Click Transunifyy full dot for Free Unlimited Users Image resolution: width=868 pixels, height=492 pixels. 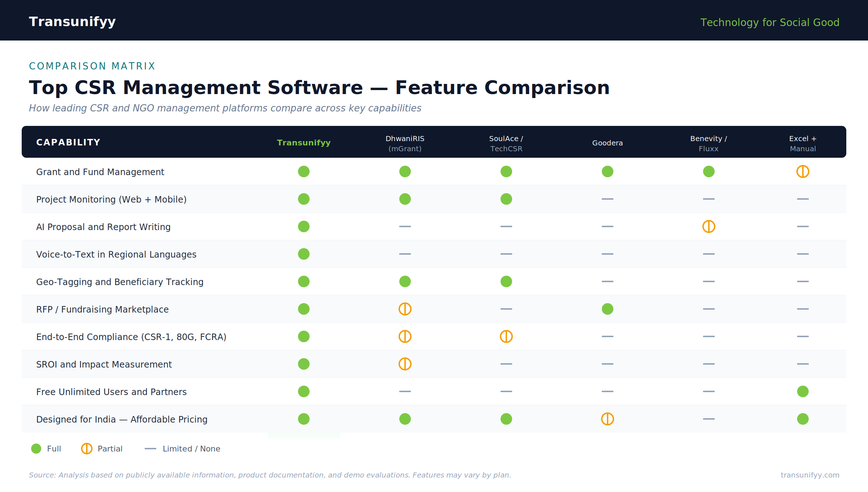coord(304,391)
